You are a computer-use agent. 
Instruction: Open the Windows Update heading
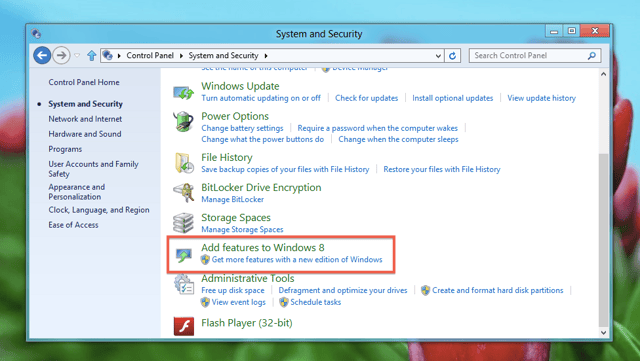tap(240, 86)
